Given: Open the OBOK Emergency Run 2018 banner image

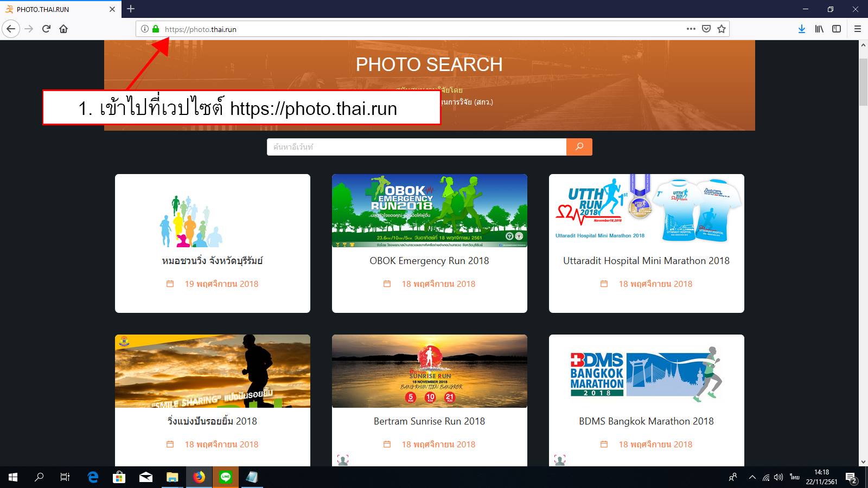Looking at the screenshot, I should 430,211.
